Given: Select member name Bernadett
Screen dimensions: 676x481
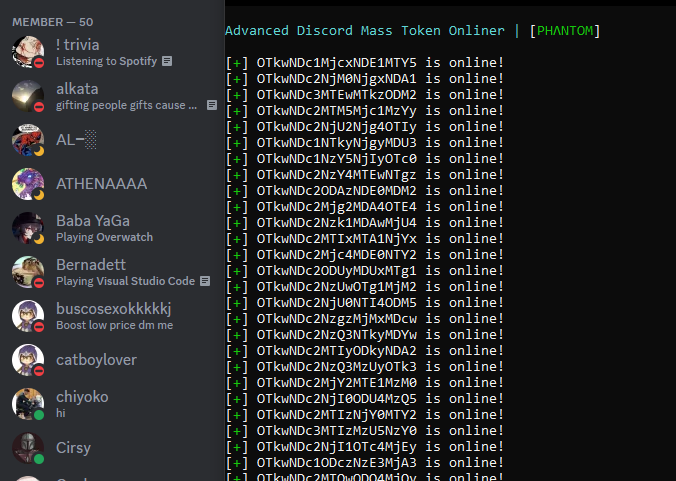Looking at the screenshot, I should click(91, 265).
